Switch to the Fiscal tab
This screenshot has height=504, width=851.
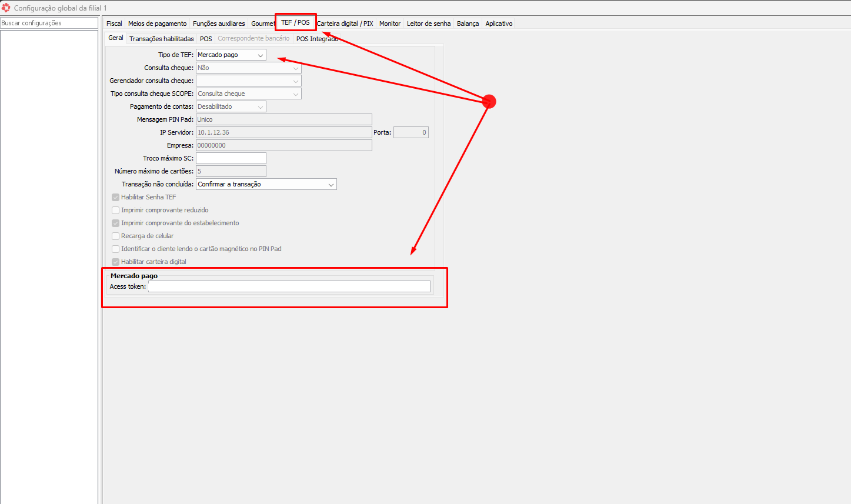click(x=114, y=24)
